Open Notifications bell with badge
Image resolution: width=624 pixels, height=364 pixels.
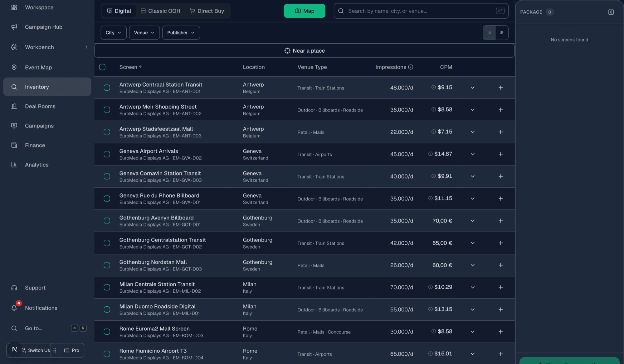click(x=14, y=308)
